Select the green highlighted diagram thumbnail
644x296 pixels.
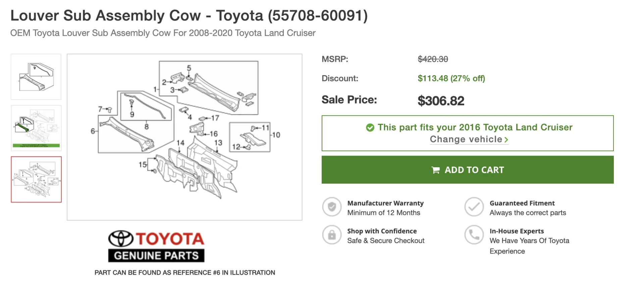click(36, 128)
